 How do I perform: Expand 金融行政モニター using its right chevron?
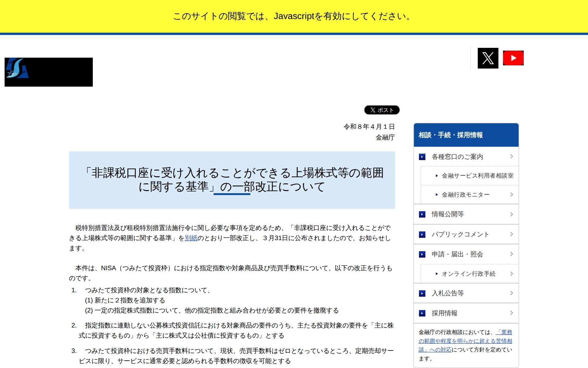click(x=512, y=194)
